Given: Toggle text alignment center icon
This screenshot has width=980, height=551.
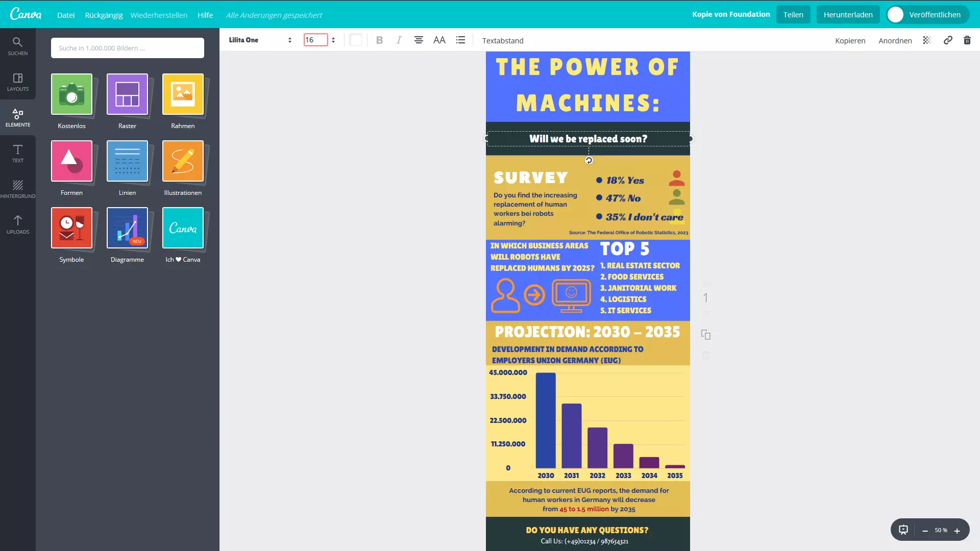Looking at the screenshot, I should (419, 40).
